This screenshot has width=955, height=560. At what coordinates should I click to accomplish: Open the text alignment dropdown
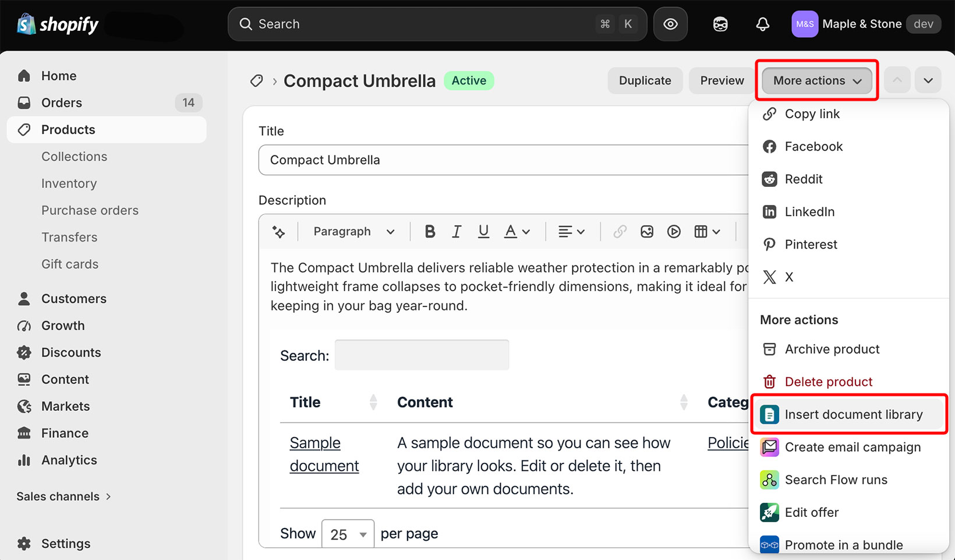(x=571, y=232)
